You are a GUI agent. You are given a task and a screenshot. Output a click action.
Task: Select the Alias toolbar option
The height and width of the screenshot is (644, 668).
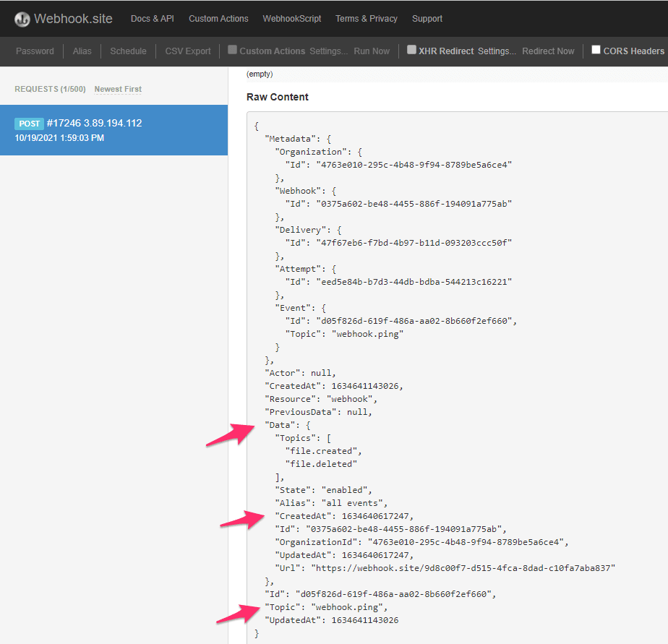[x=82, y=51]
